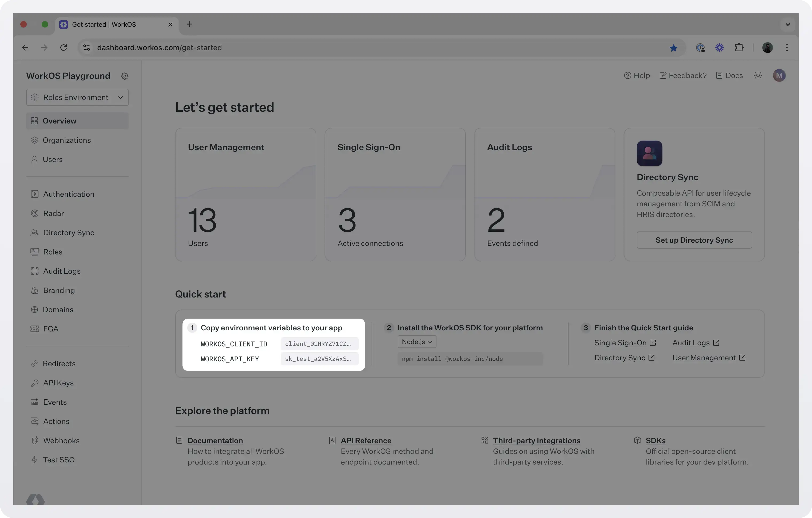Click the Redirects link icon
This screenshot has height=518, width=812.
coord(34,364)
